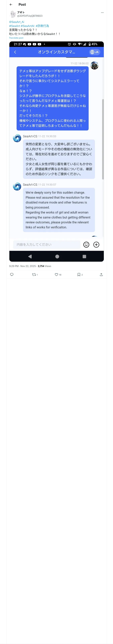Viewport: 113px width, 644px height.
Task: Click the @SeaArt_Ai mention link
Action: [x=17, y=22]
